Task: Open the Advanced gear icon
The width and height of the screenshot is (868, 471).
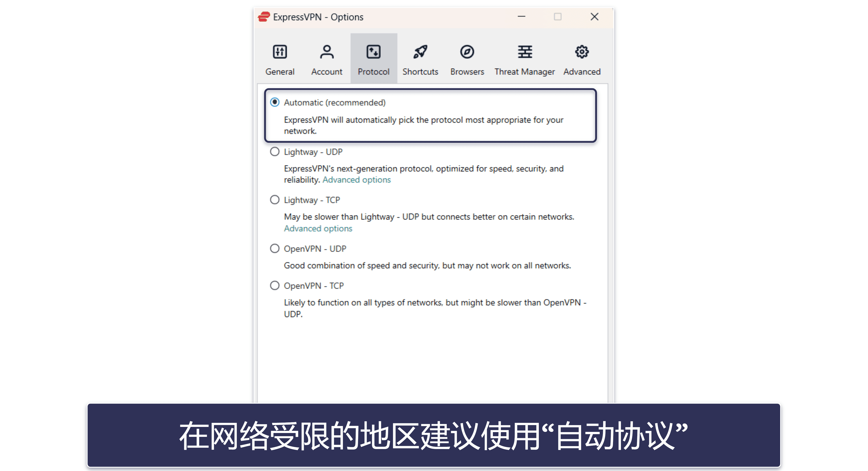Action: pyautogui.click(x=582, y=52)
